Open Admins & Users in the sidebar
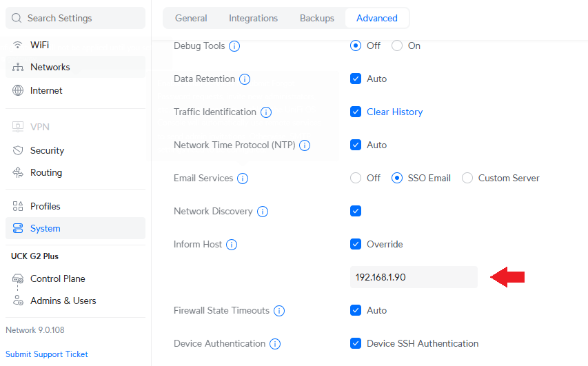Viewport: 588px width, 366px height. click(63, 301)
